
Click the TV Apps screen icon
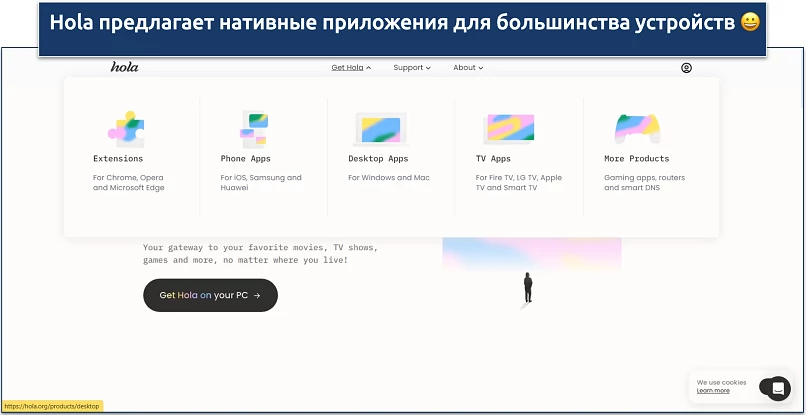point(509,129)
